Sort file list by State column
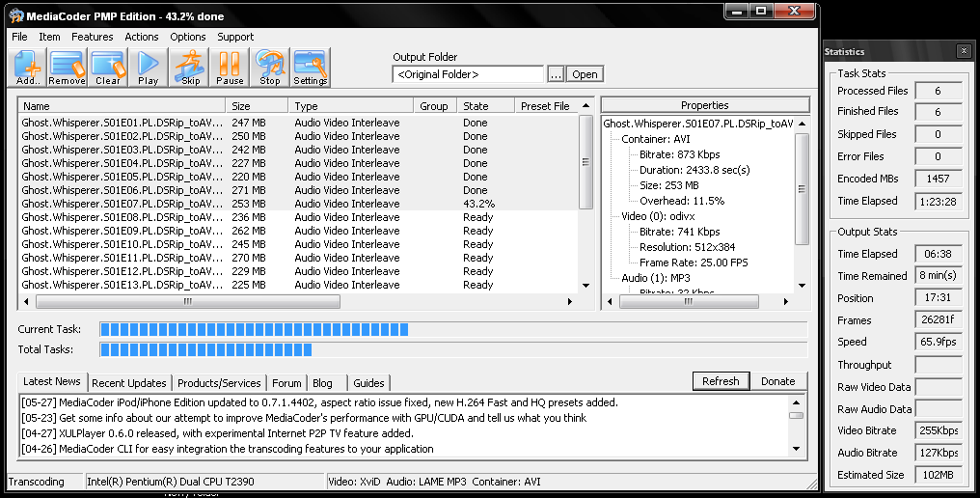980x498 pixels. click(485, 106)
